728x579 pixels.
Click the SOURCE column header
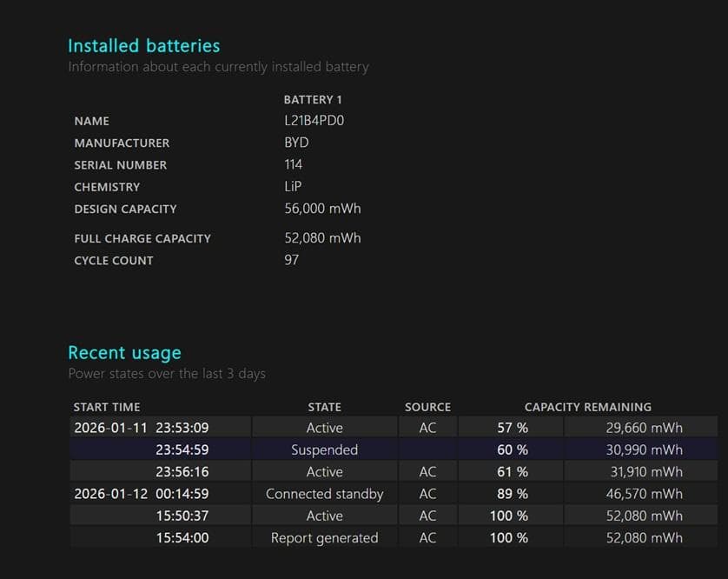click(x=427, y=407)
